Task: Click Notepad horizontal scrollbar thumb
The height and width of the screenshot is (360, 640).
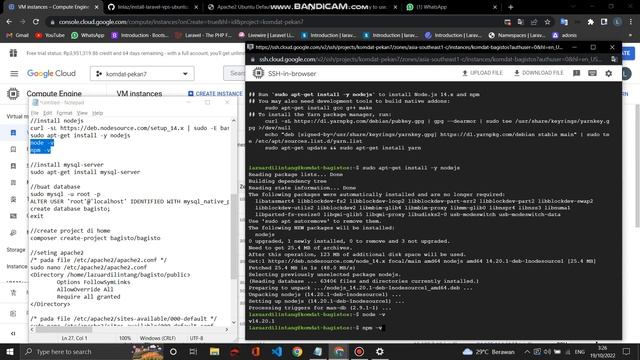Action: [63, 329]
